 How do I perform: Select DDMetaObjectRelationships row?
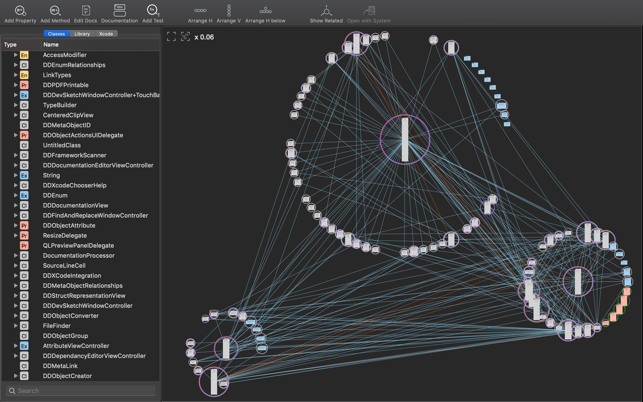[80, 286]
